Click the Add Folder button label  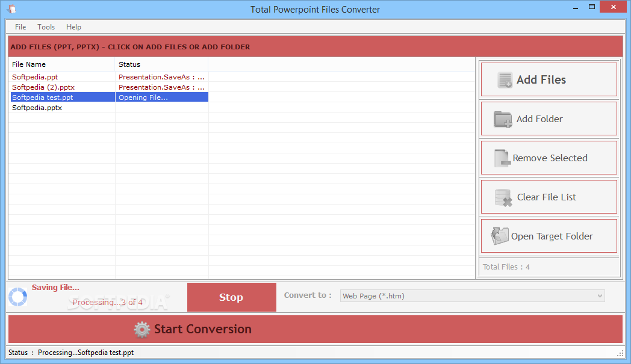539,119
